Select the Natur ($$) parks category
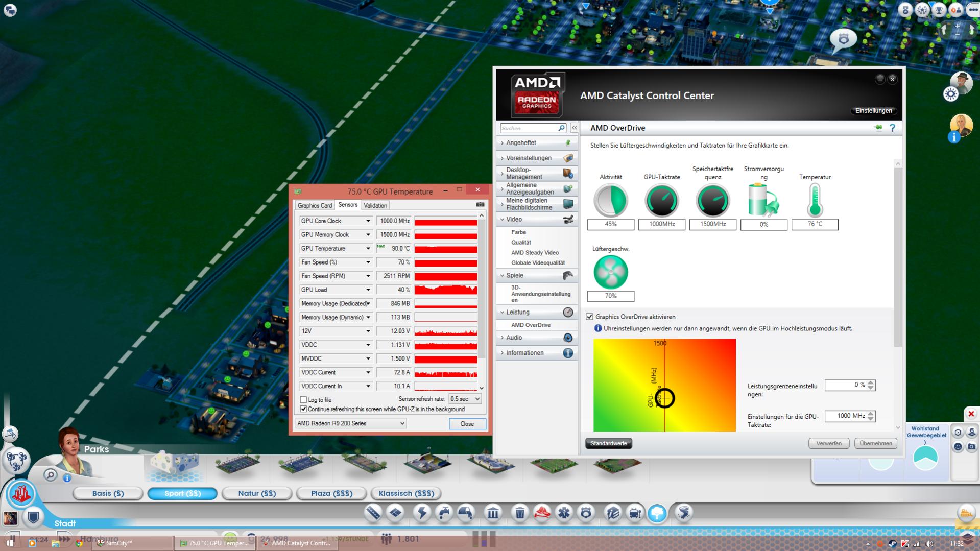Viewport: 980px width, 551px height. tap(257, 493)
